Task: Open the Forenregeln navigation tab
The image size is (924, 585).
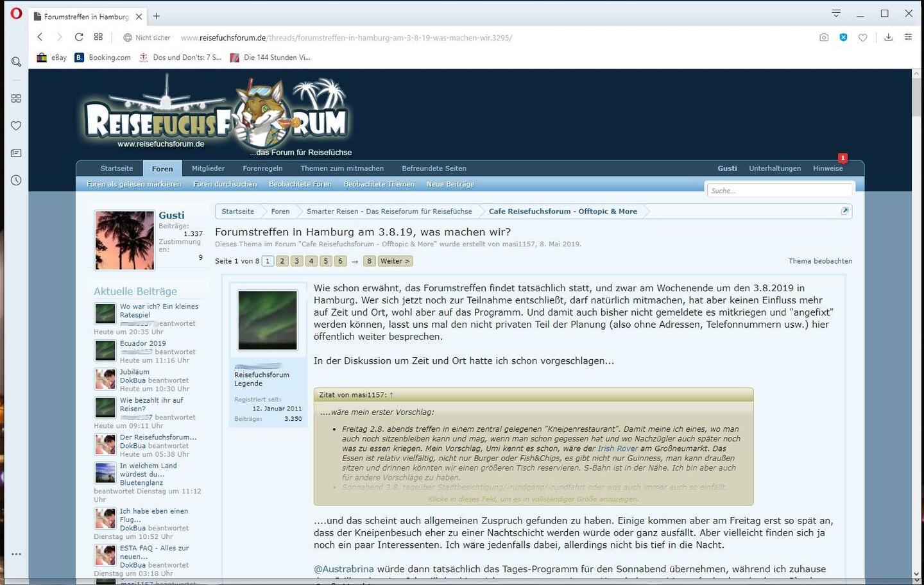Action: pyautogui.click(x=262, y=169)
